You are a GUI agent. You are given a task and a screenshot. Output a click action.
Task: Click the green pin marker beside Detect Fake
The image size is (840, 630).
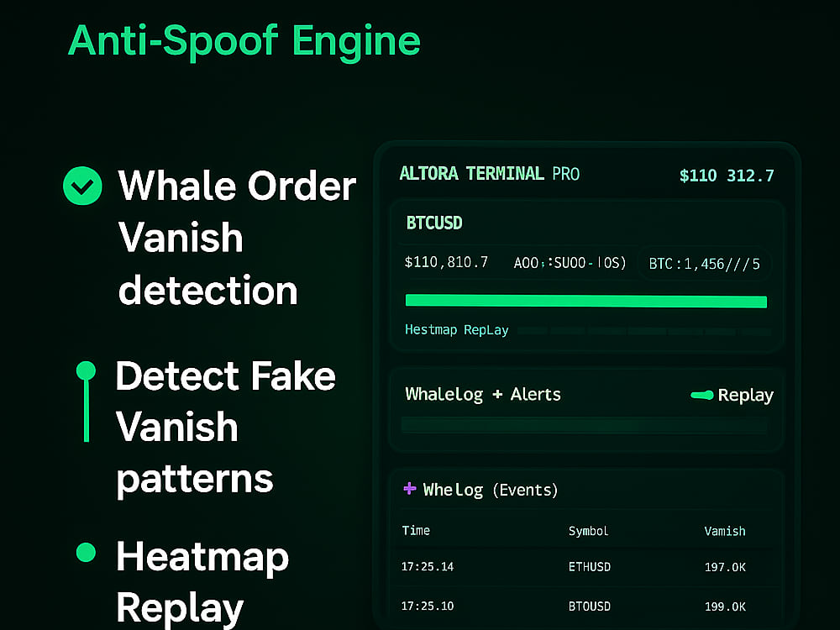87,402
